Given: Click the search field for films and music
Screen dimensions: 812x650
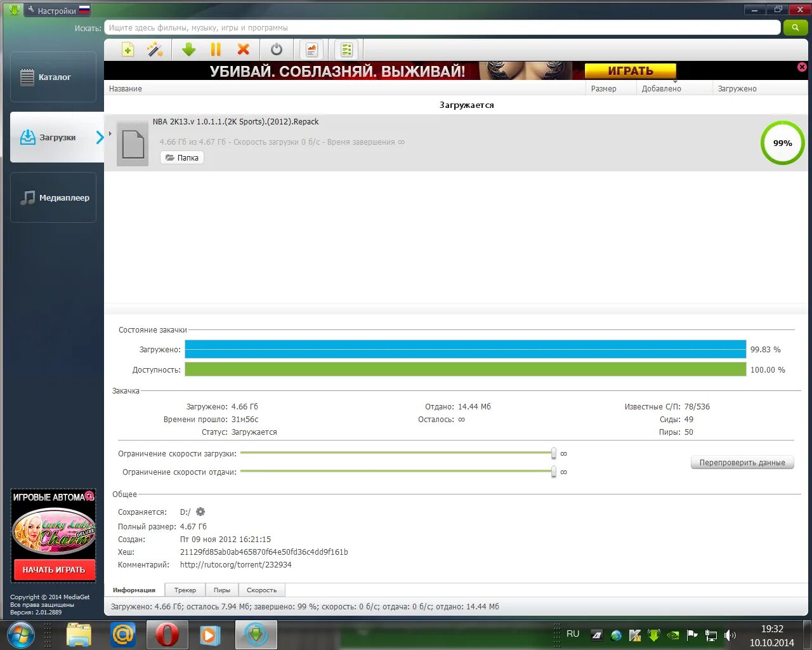Looking at the screenshot, I should [x=442, y=27].
